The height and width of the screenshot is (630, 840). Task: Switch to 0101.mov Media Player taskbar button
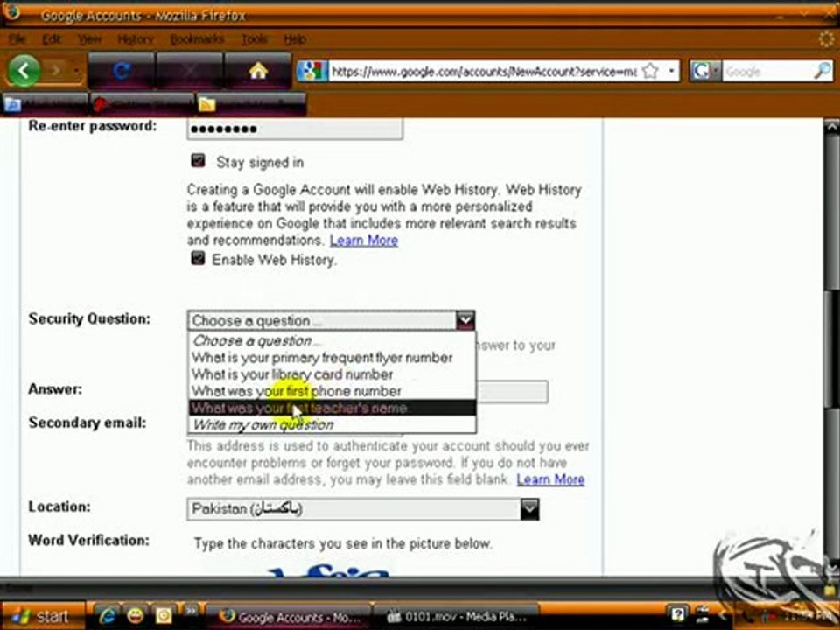(x=457, y=617)
